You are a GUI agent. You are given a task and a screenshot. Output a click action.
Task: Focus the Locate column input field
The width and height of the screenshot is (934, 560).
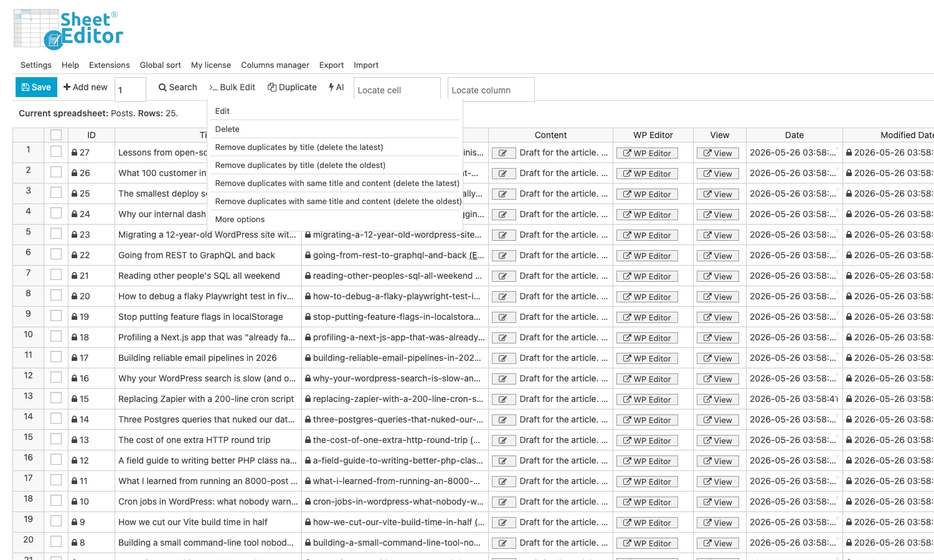pyautogui.click(x=491, y=90)
